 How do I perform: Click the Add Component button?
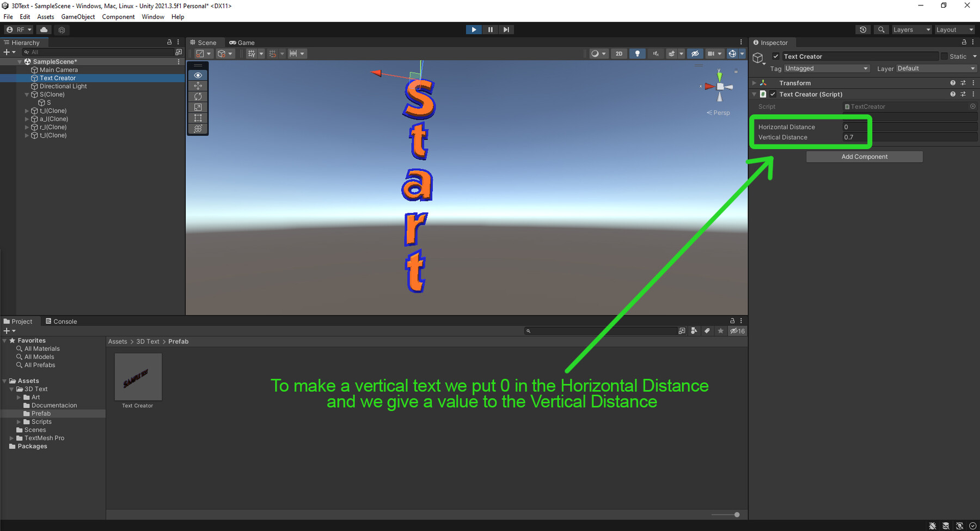[865, 157]
